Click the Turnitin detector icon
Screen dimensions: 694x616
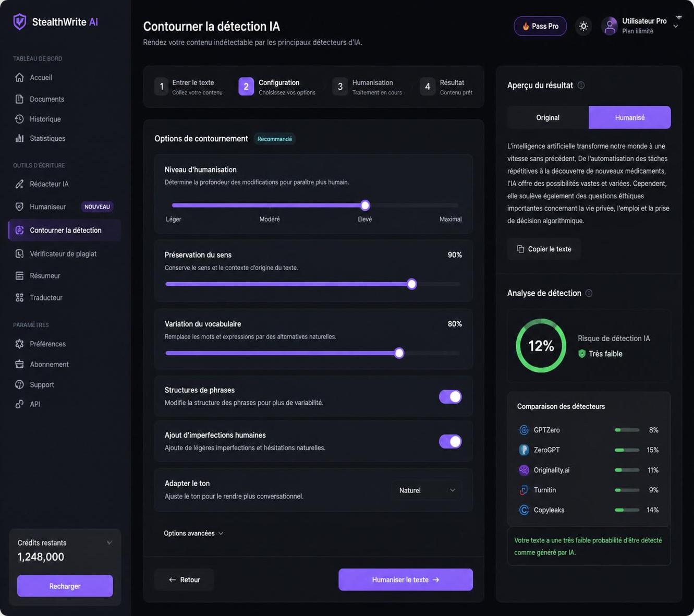524,490
